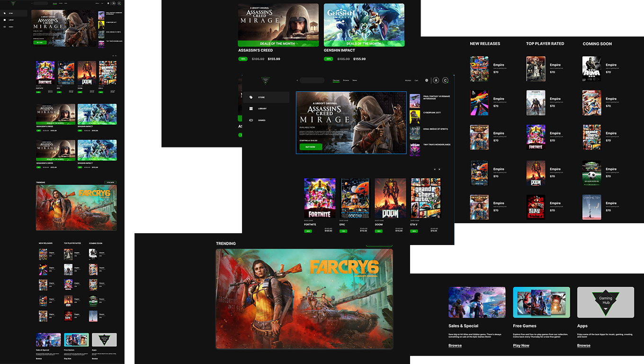Click the TOP PLAYER RATED heading in right panel

coord(545,44)
